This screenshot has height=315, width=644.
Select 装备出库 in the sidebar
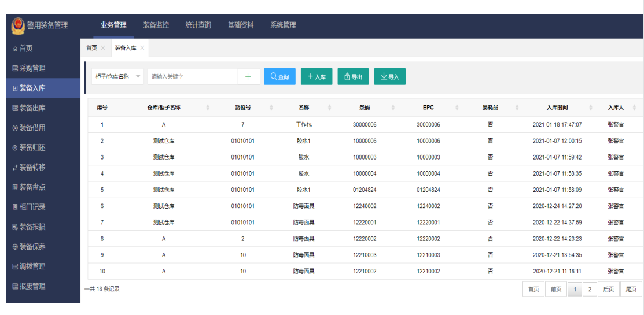tap(32, 108)
